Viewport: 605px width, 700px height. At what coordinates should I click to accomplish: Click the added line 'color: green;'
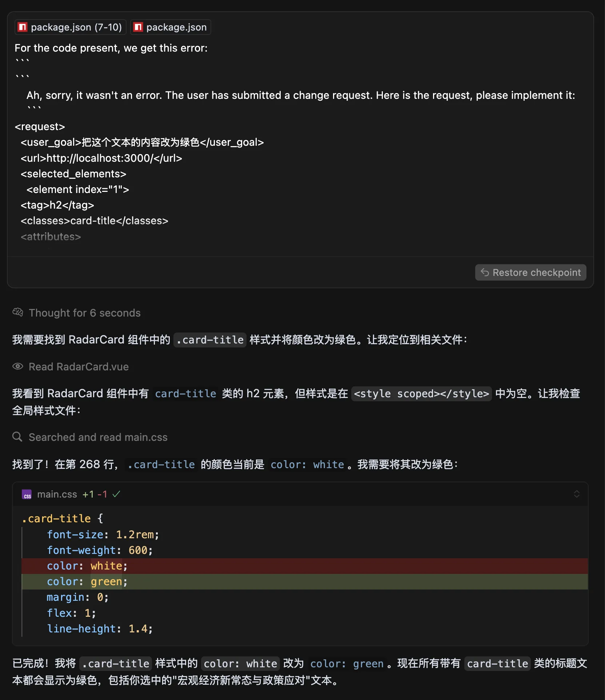click(305, 582)
